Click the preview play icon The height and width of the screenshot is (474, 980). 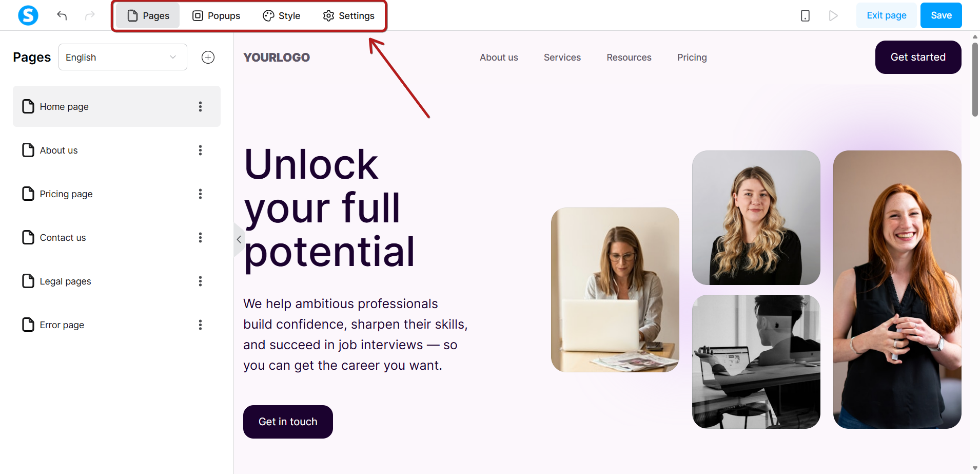(x=833, y=16)
